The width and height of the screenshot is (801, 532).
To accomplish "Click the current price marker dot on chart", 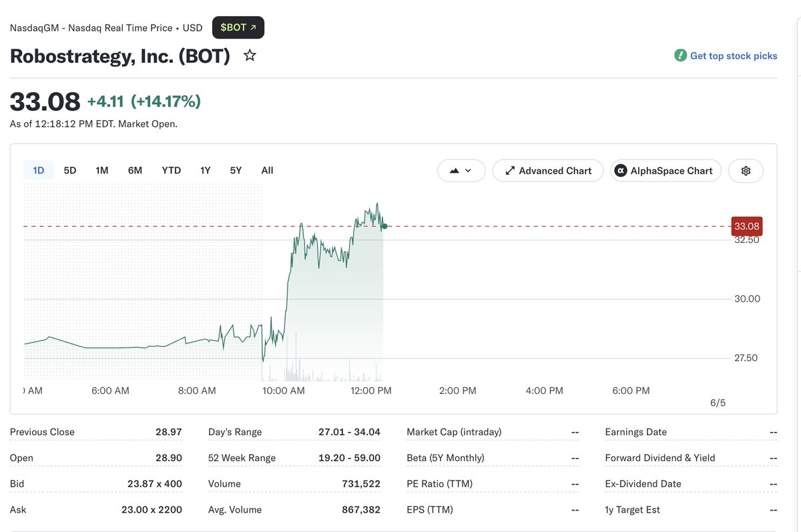I will tap(384, 227).
